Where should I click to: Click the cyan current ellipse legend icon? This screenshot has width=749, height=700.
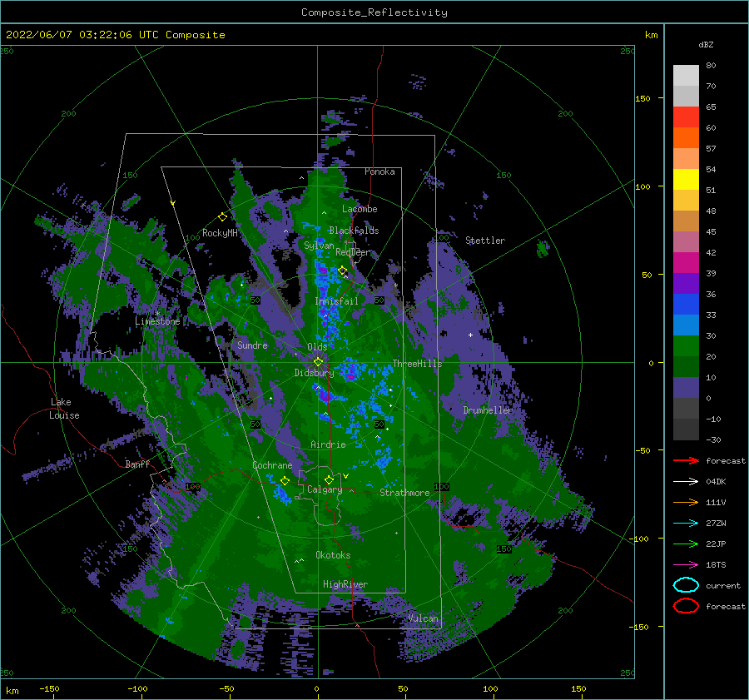pos(686,585)
